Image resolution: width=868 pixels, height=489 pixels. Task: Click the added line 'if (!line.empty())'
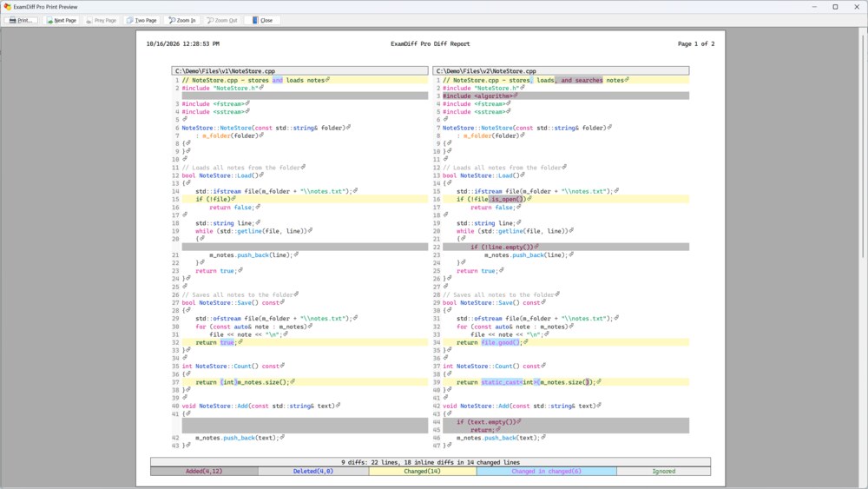565,247
